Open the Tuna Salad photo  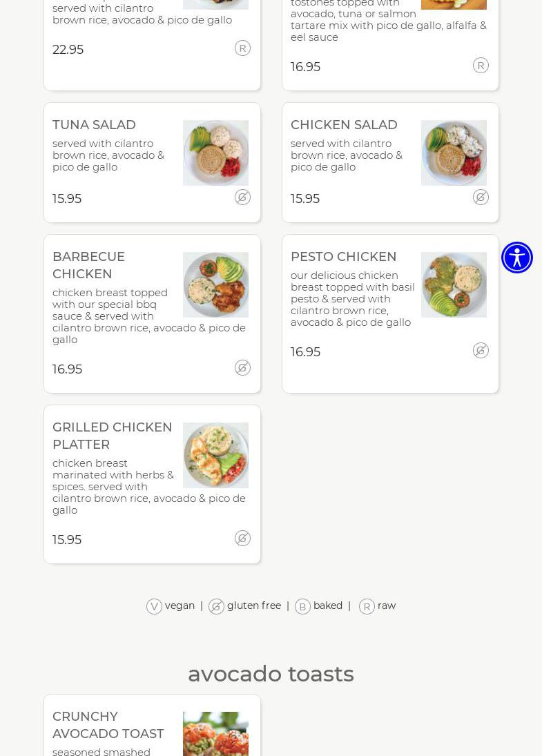click(215, 153)
